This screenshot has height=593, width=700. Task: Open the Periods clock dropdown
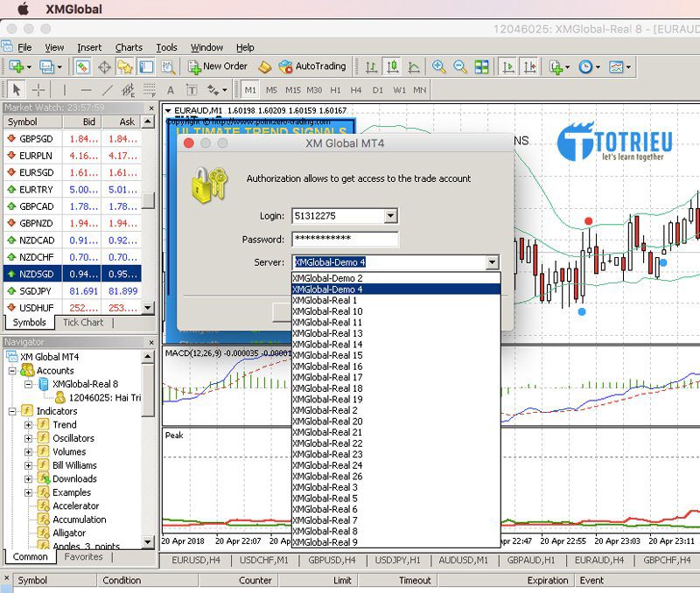coord(589,67)
